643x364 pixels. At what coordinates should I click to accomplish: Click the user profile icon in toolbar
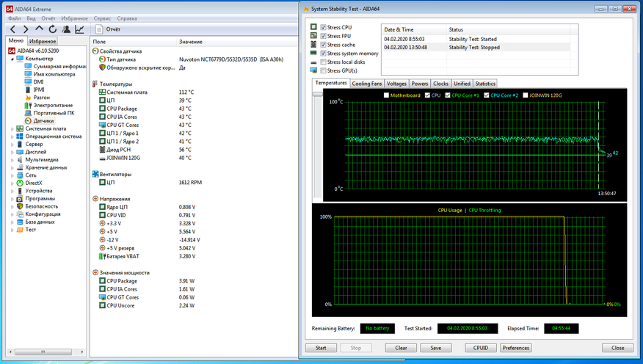[66, 29]
